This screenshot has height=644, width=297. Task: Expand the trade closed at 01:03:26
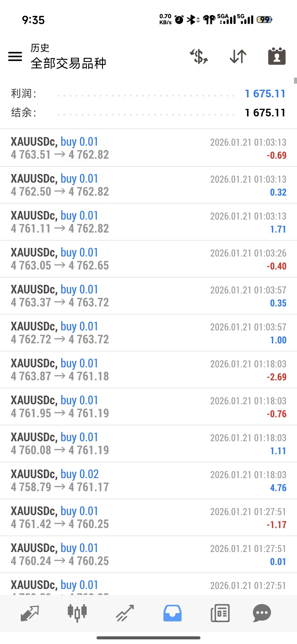pyautogui.click(x=148, y=259)
